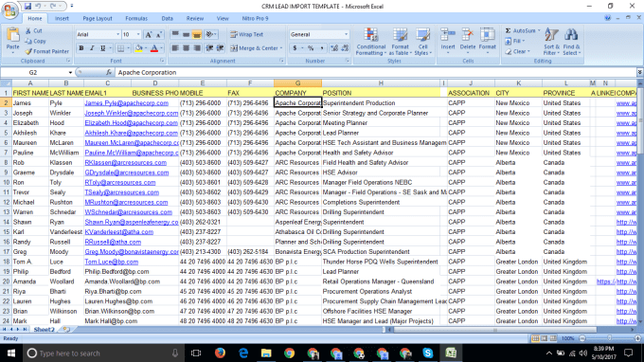The width and height of the screenshot is (644, 362).
Task: Toggle Align Text Left
Action: [x=175, y=48]
